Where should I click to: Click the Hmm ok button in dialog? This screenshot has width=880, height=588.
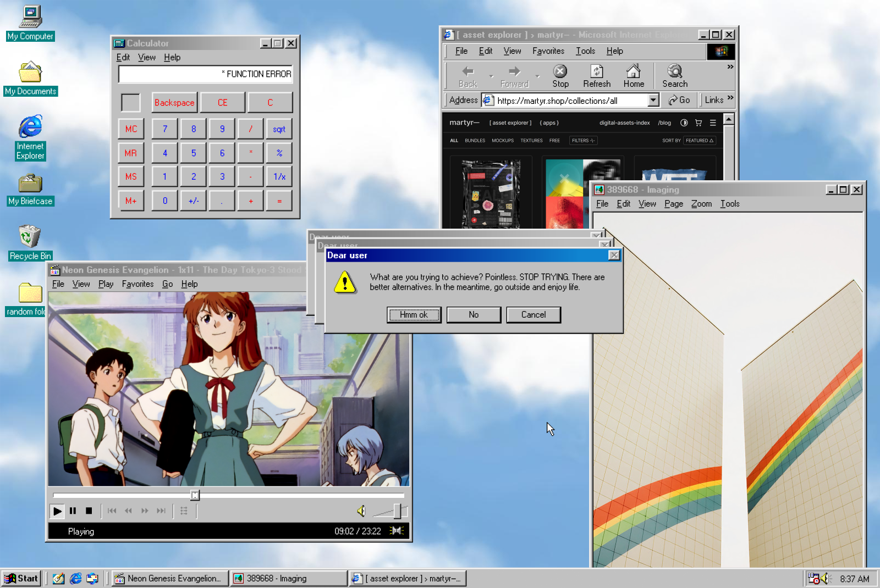pos(414,315)
